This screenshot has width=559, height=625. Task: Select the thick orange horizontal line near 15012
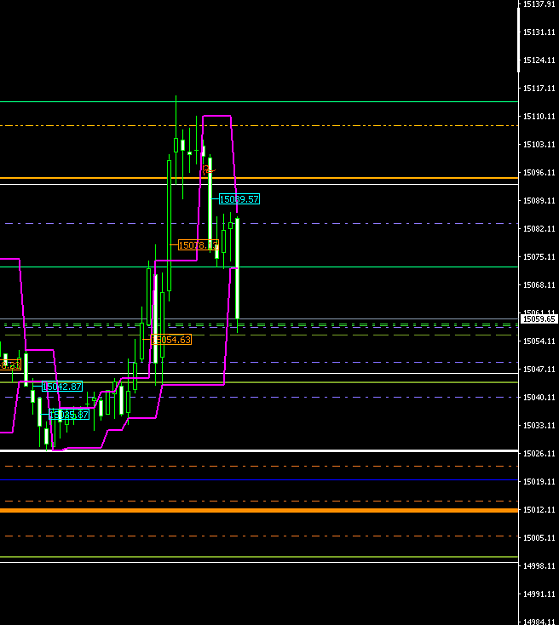click(x=259, y=510)
